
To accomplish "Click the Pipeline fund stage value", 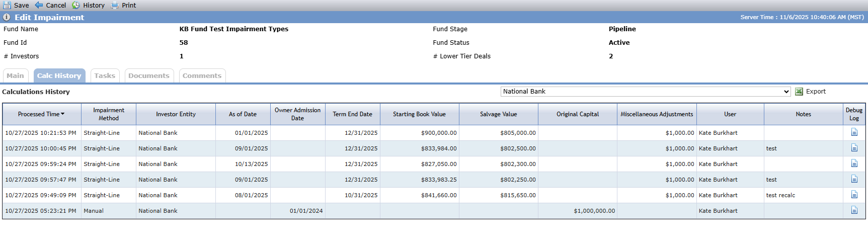I will click(622, 29).
